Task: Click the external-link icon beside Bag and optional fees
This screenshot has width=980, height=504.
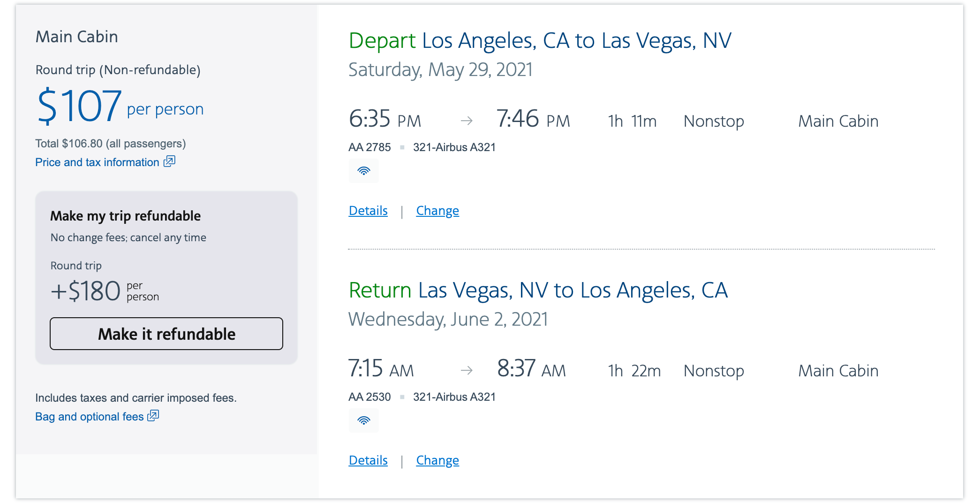Action: (x=153, y=416)
